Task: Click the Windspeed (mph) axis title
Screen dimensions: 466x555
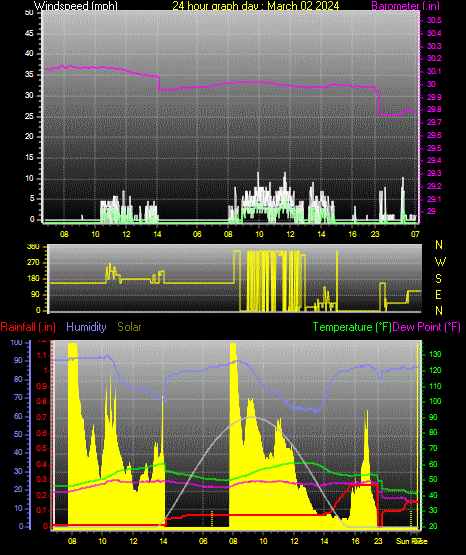Action: [76, 6]
